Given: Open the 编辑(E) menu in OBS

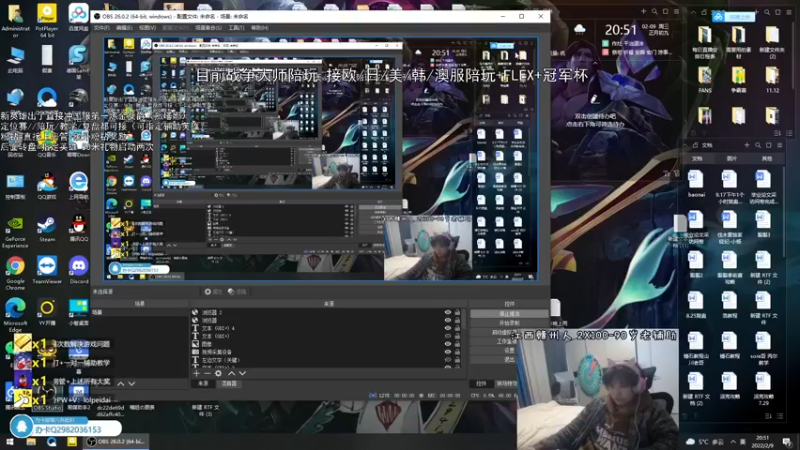Looking at the screenshot, I should point(124,28).
